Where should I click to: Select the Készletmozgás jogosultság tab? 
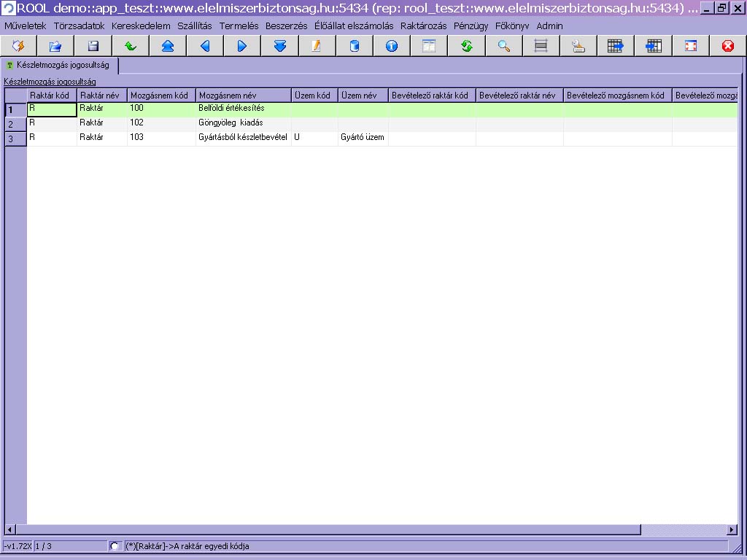[61, 65]
